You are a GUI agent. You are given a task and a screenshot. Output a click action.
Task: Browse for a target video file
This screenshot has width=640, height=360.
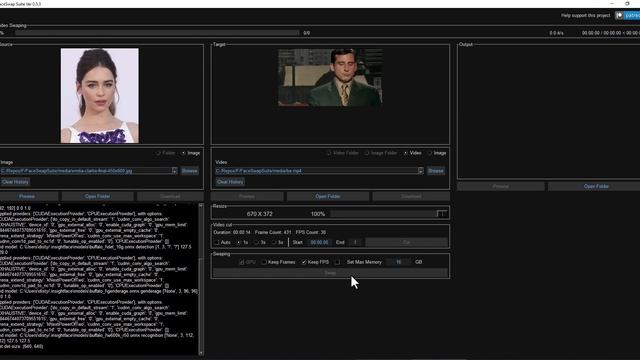pyautogui.click(x=436, y=171)
